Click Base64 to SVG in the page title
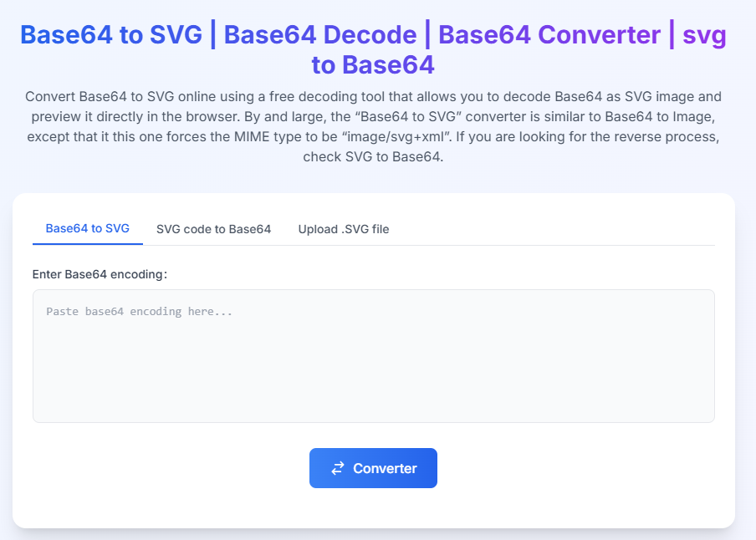 point(111,35)
